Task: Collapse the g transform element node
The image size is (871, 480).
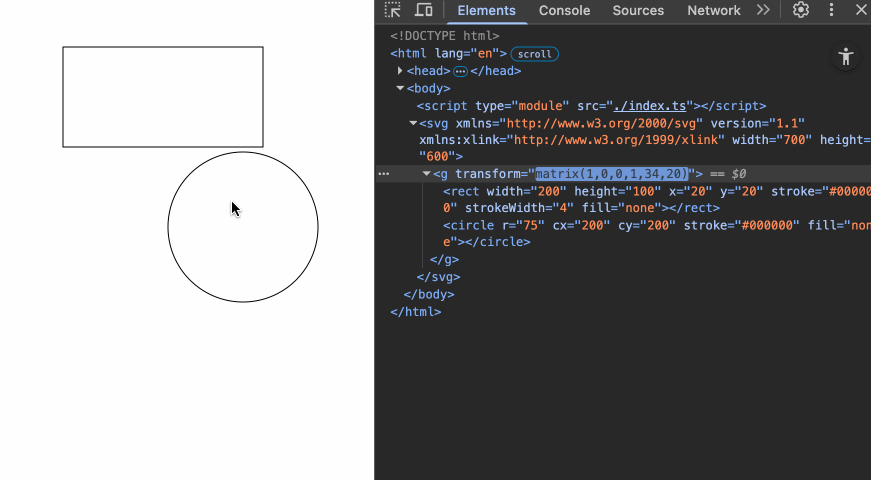Action: pyautogui.click(x=427, y=173)
